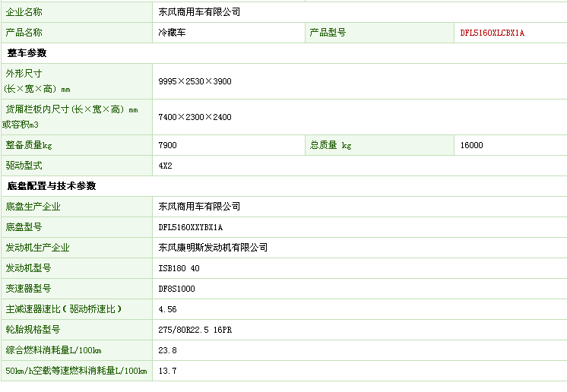The width and height of the screenshot is (567, 392).
Task: Select the company name 东风商用车有限公司 in top row
Action: point(199,12)
